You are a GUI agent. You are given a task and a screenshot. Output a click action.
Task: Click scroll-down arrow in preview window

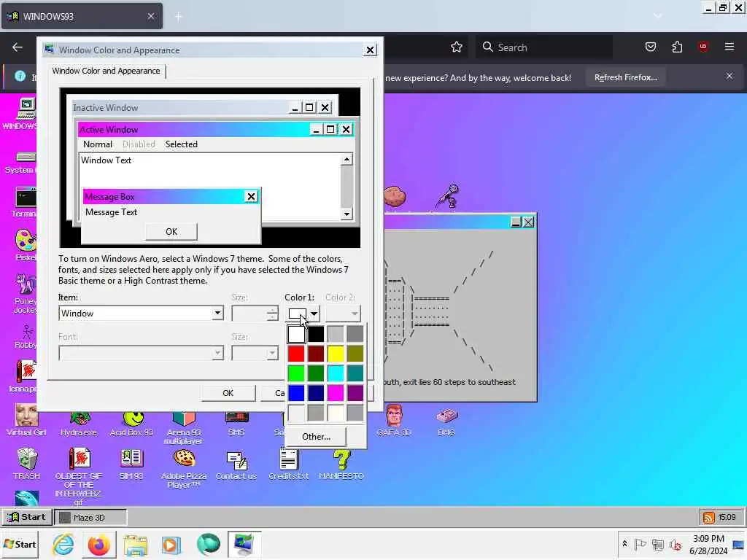tap(347, 214)
